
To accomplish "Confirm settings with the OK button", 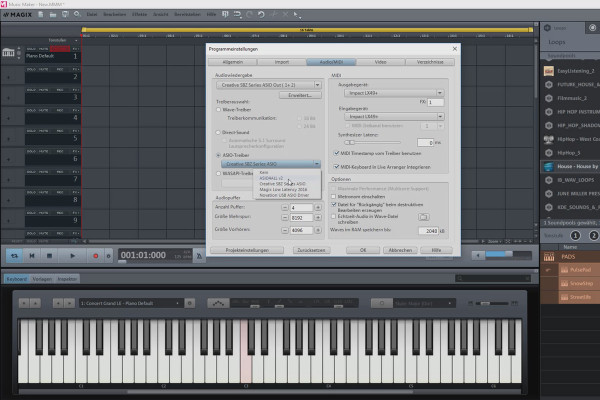I will point(363,250).
